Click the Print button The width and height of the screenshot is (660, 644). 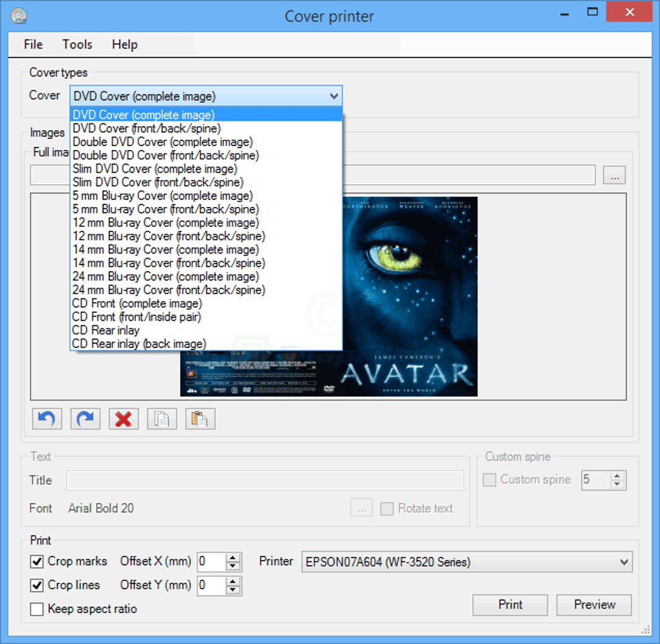[510, 605]
